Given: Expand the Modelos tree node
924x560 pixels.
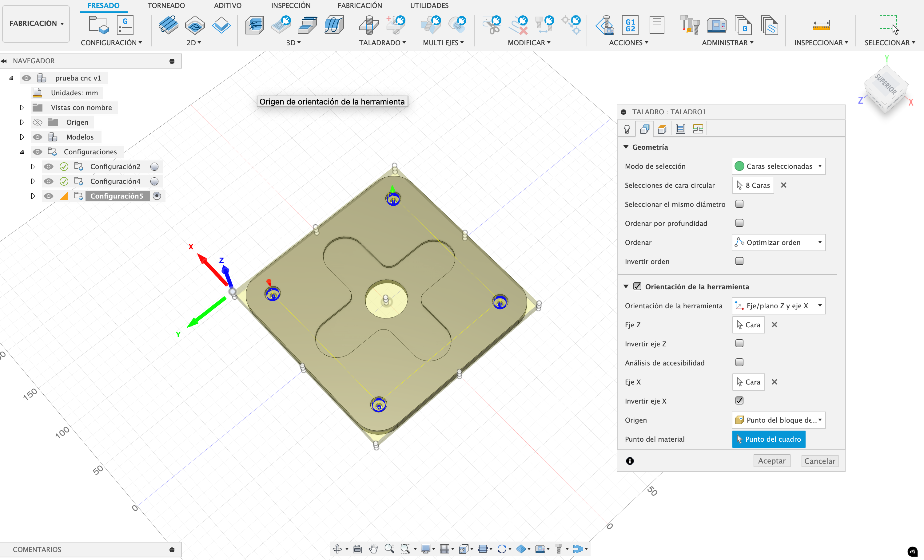Looking at the screenshot, I should click(22, 137).
